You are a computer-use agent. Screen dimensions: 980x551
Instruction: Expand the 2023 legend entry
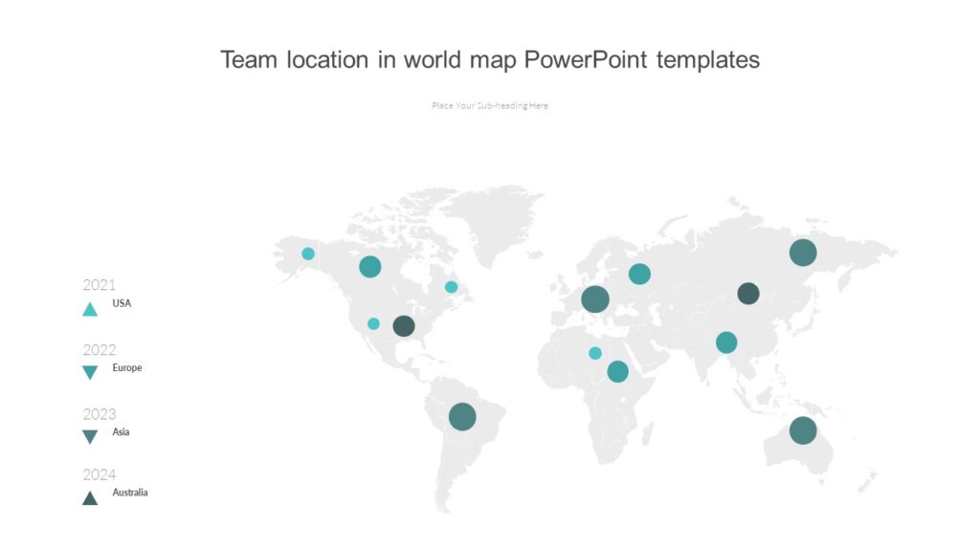(99, 413)
